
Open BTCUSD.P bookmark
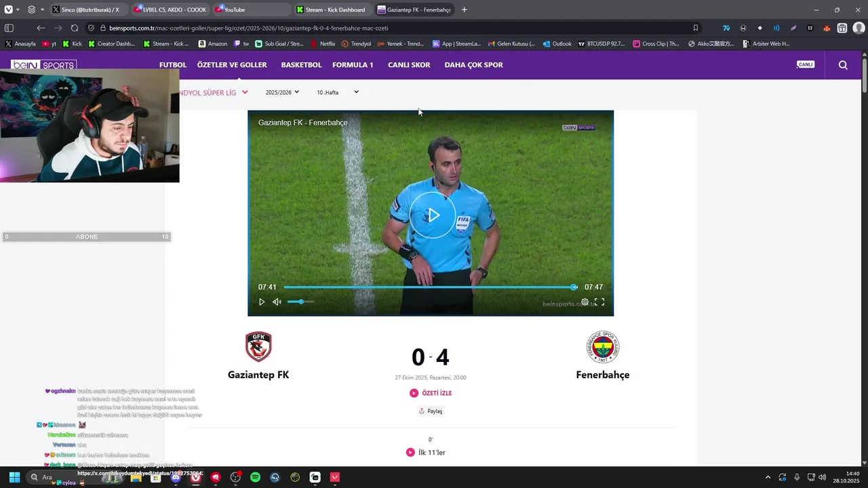[x=601, y=43]
